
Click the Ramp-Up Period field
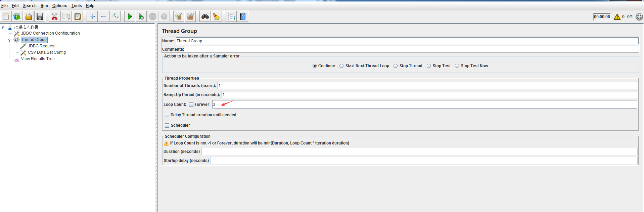click(429, 95)
